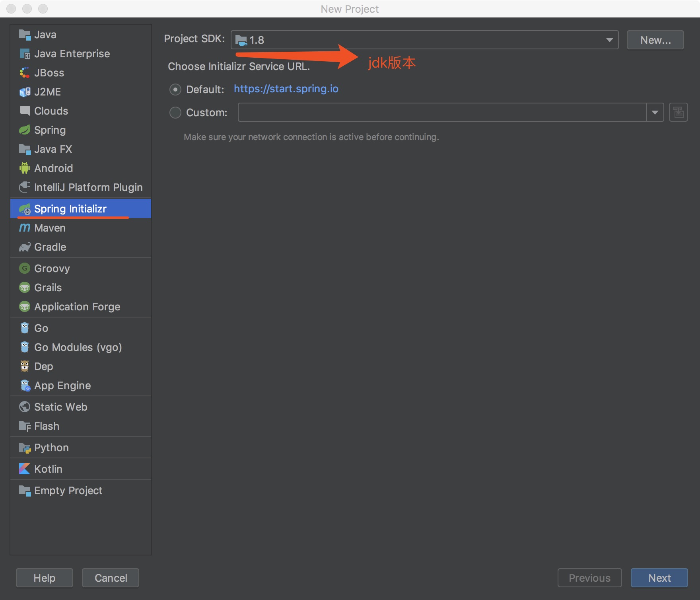The height and width of the screenshot is (600, 700).
Task: Click the Android robot icon
Action: click(x=25, y=168)
